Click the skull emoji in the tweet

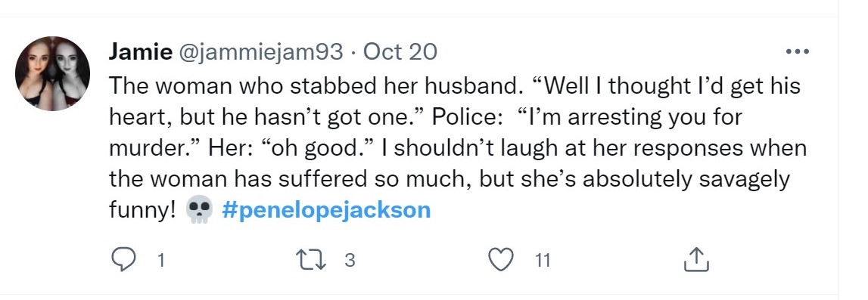click(199, 211)
